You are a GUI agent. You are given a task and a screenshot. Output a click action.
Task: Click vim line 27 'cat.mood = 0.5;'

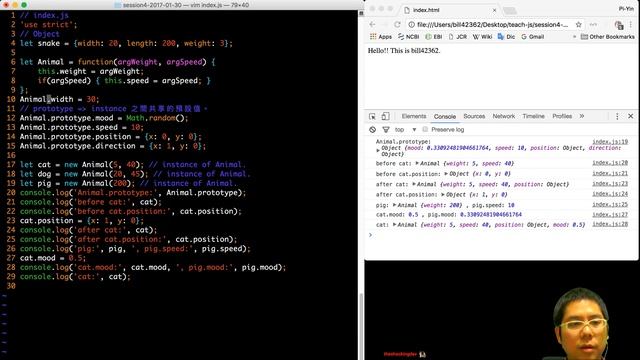(x=53, y=258)
